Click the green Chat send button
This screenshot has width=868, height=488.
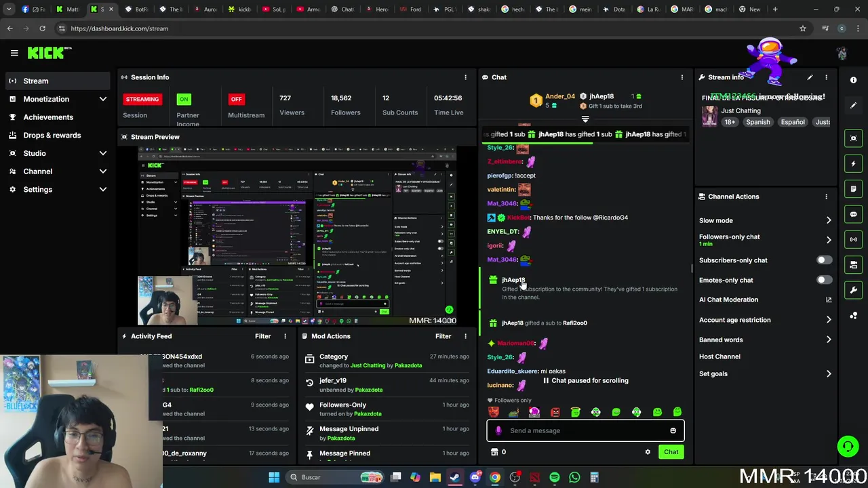click(671, 452)
